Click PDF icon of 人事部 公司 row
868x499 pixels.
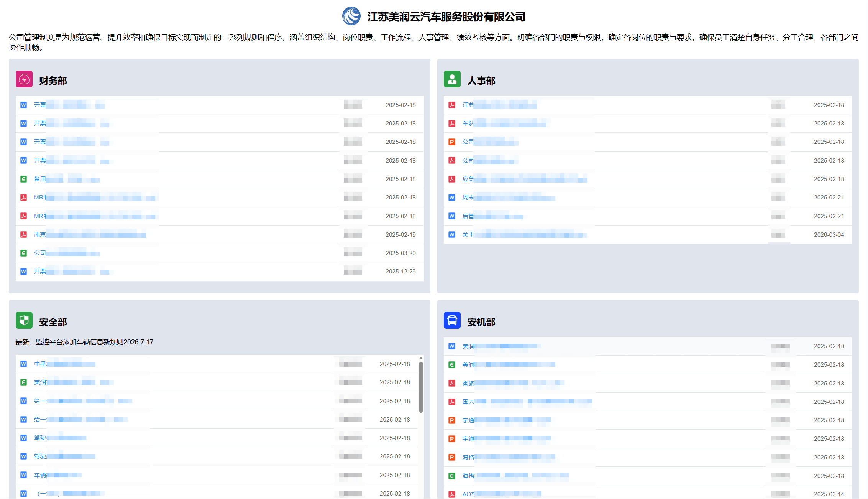tap(452, 161)
